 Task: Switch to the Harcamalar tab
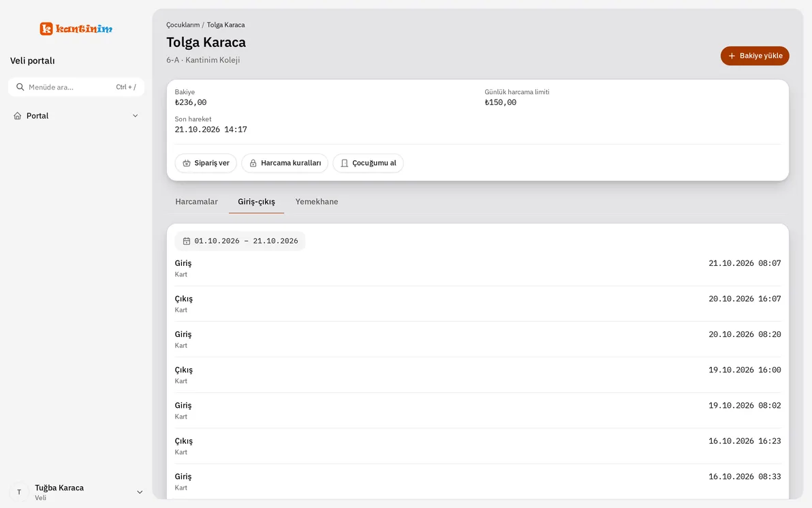click(x=196, y=202)
